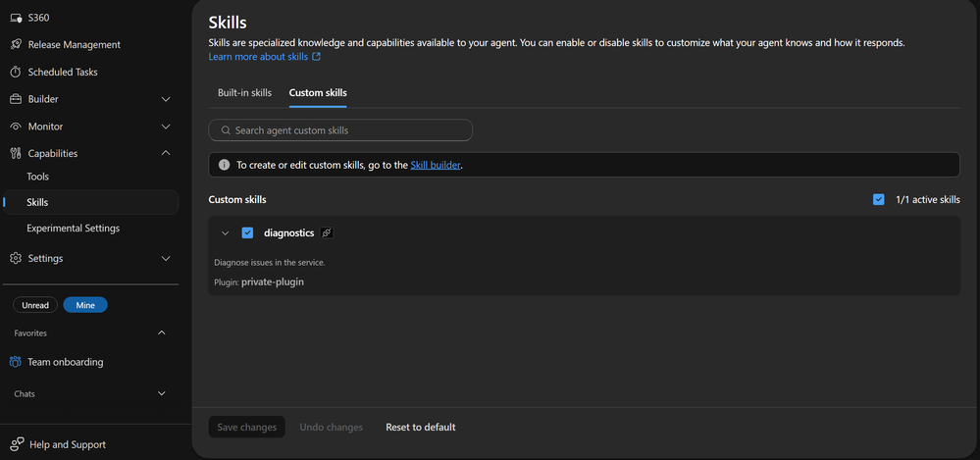Click the search magnifier icon in skills search
This screenshot has height=460, width=980.
point(226,130)
